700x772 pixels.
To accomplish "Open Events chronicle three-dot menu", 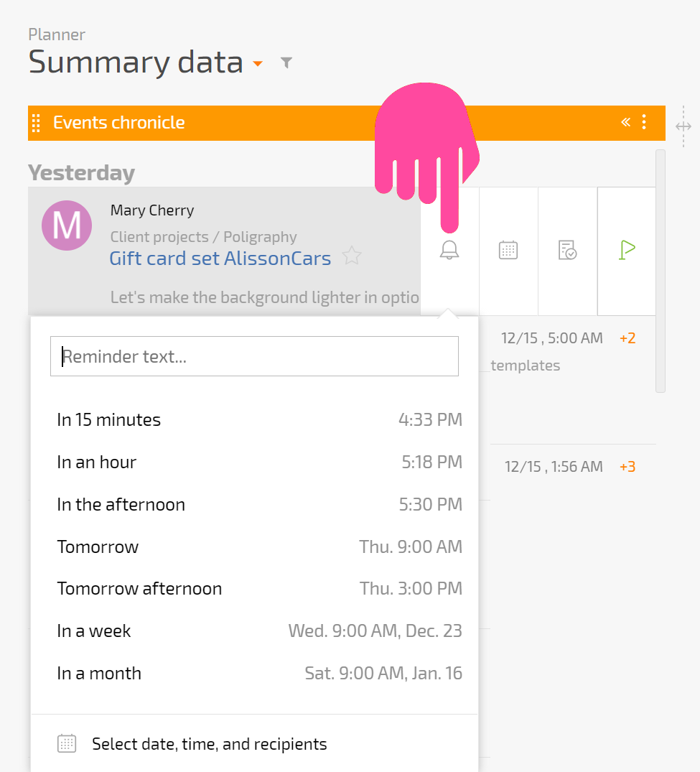I will [644, 122].
